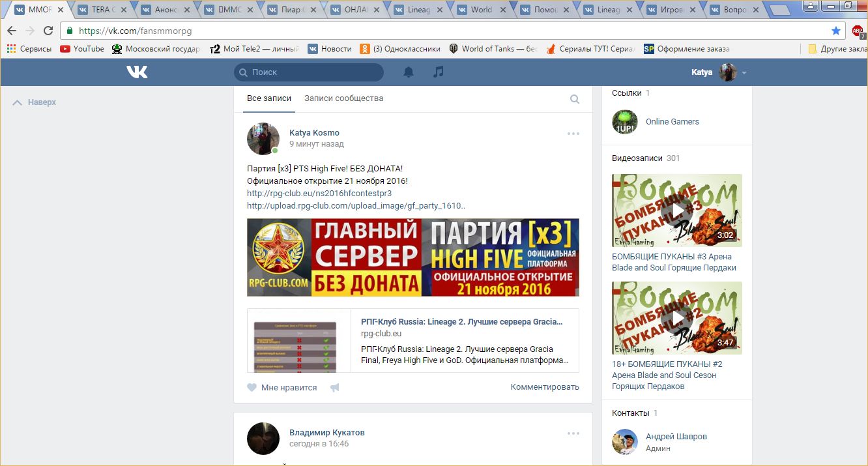Open options menu on Katya Kosmo's post
Screen dimensions: 868x466
click(x=573, y=134)
